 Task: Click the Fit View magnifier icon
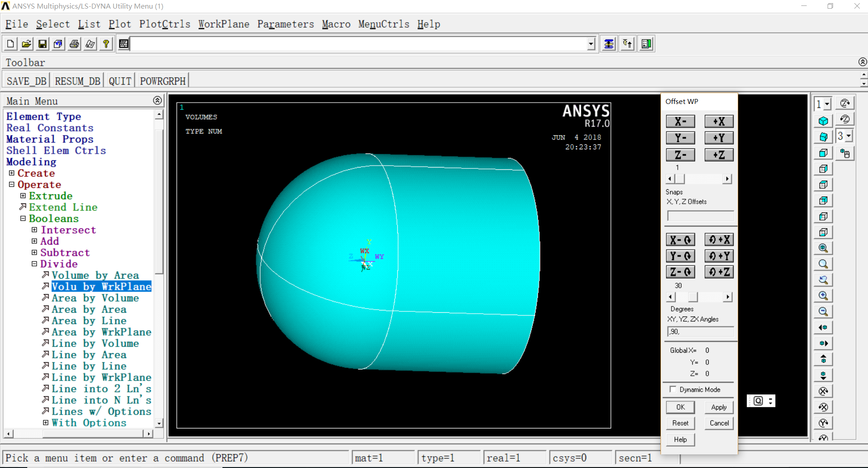click(823, 248)
